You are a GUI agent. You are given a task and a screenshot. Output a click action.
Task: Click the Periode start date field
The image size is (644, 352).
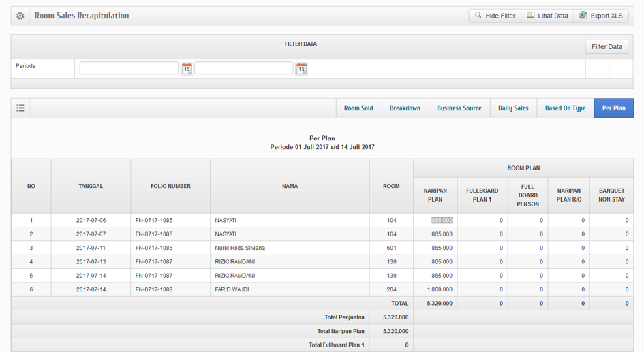tap(129, 68)
